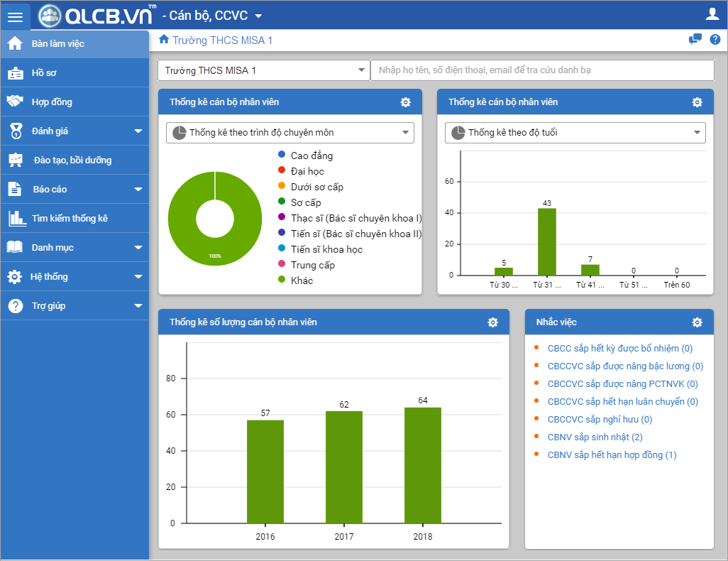Viewport: 728px width, 561px height.
Task: Open the Hồ sơ menu item
Action: point(75,73)
